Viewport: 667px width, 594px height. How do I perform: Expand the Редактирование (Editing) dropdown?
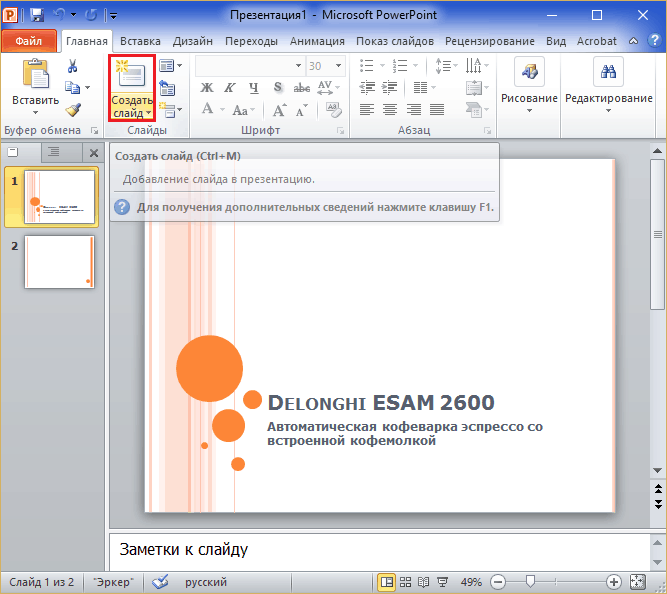608,110
